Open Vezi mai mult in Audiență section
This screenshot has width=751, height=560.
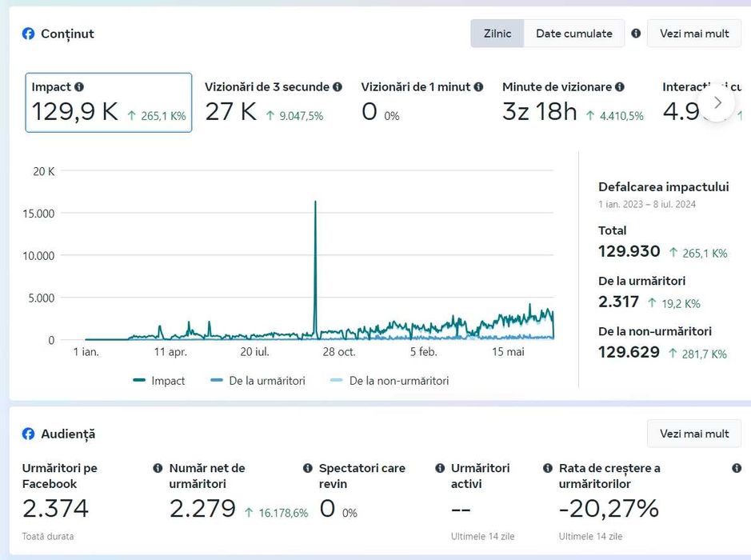click(694, 434)
